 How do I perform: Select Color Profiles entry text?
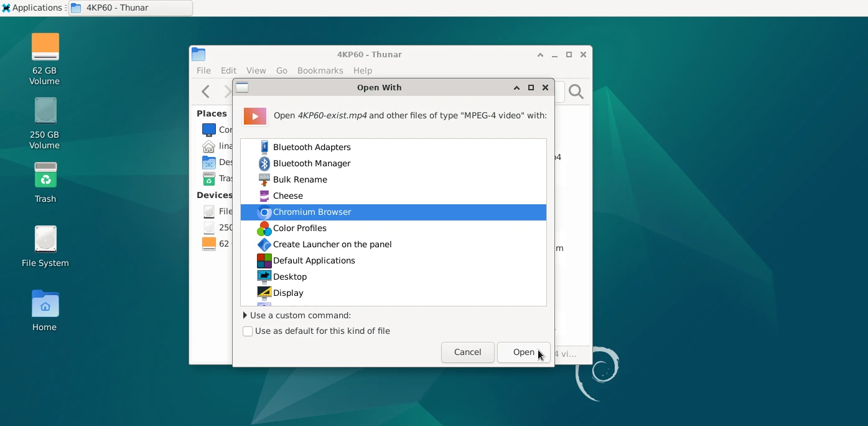click(x=300, y=229)
